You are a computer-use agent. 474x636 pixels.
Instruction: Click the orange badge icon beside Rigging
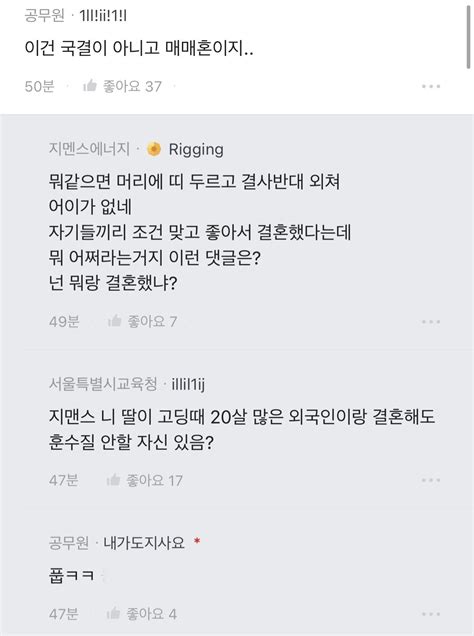coord(154,149)
